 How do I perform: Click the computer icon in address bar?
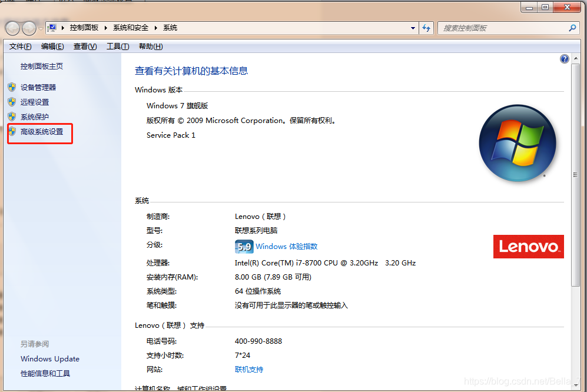point(52,28)
